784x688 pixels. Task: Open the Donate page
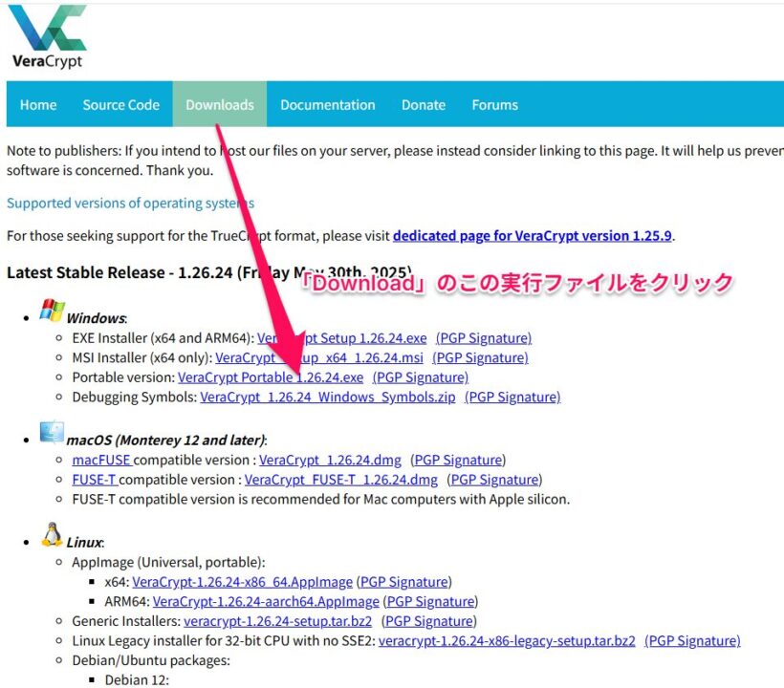[x=424, y=105]
